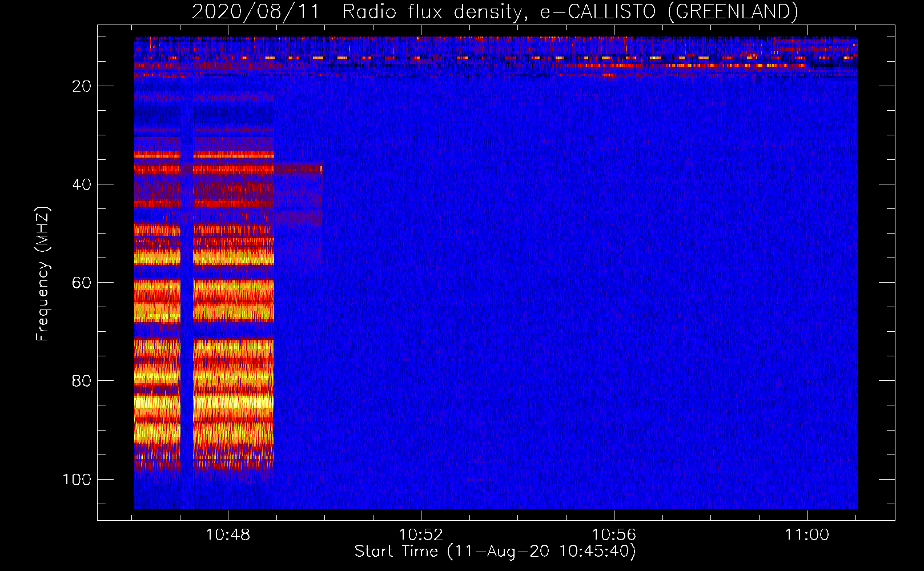Click the 10:56 time tick label
The height and width of the screenshot is (571, 924).
(x=614, y=534)
